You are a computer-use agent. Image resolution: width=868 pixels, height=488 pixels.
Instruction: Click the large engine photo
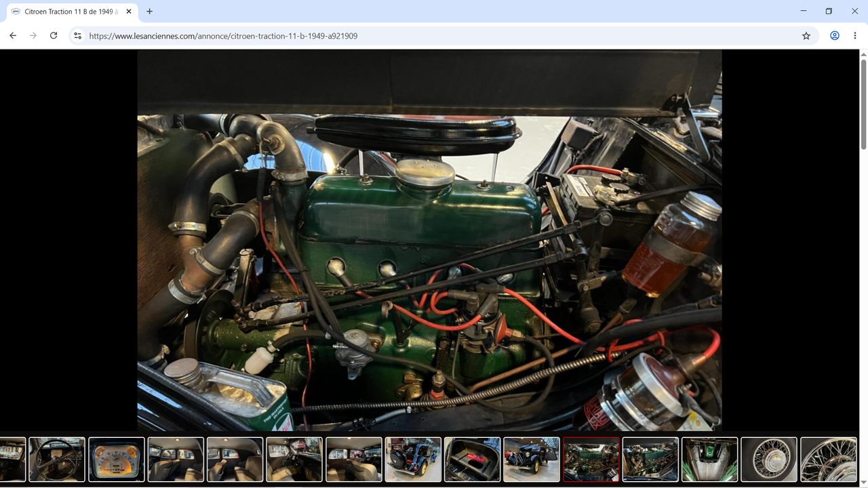429,240
